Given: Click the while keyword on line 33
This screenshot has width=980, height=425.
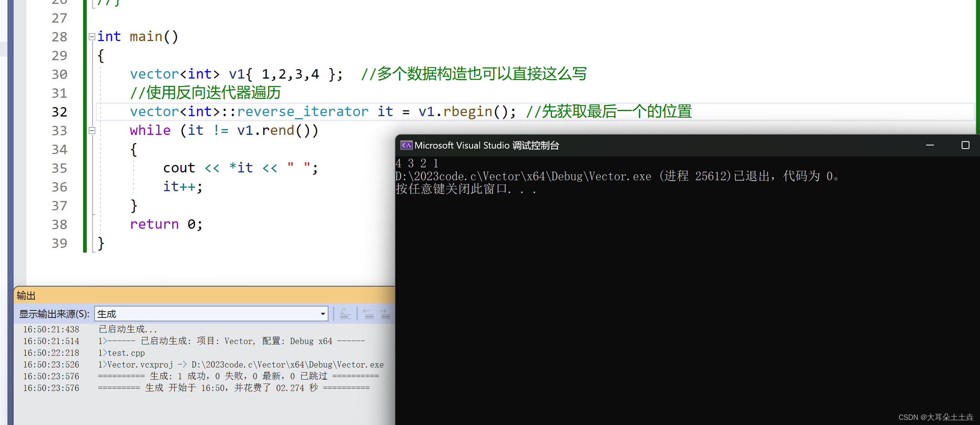Looking at the screenshot, I should pyautogui.click(x=150, y=131).
